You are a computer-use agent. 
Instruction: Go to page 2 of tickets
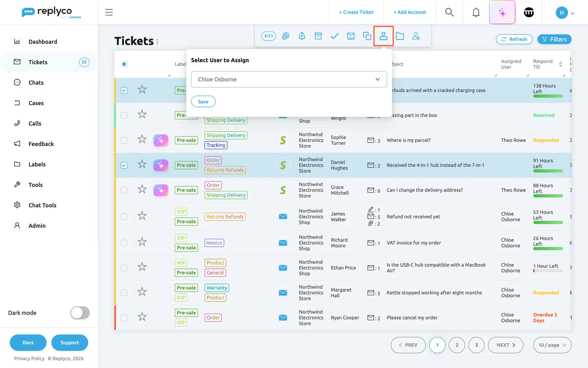[457, 345]
